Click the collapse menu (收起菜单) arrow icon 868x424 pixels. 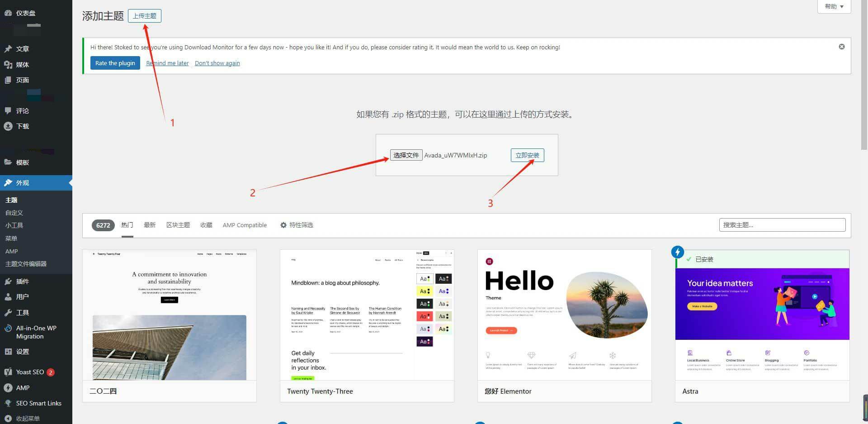[8, 419]
